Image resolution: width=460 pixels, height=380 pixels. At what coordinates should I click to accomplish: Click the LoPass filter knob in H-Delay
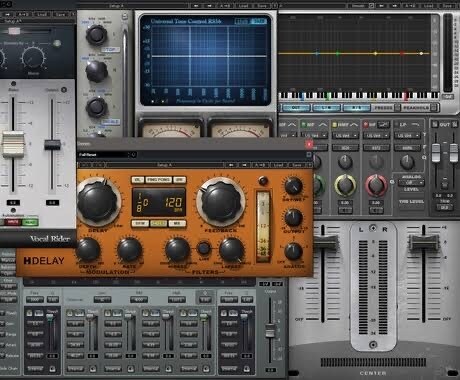232,250
